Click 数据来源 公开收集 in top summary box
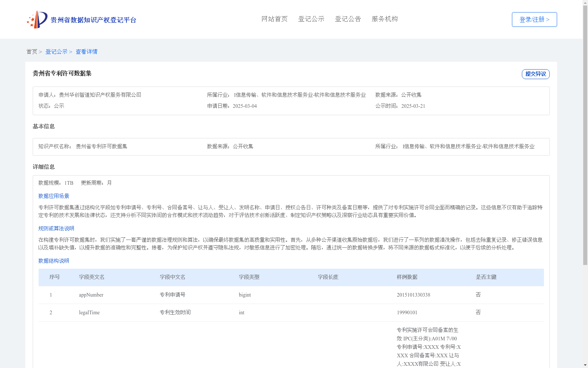This screenshot has width=588, height=368. tap(398, 95)
